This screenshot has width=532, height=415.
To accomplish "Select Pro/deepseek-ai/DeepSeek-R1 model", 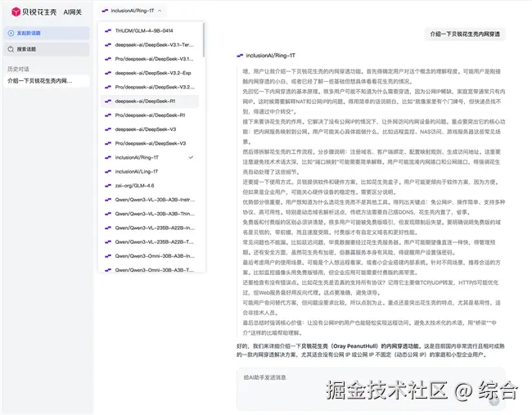I will click(150, 115).
